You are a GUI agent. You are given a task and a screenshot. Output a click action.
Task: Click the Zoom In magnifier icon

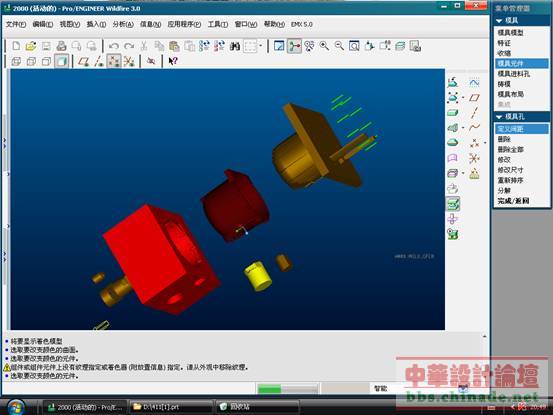tap(324, 46)
